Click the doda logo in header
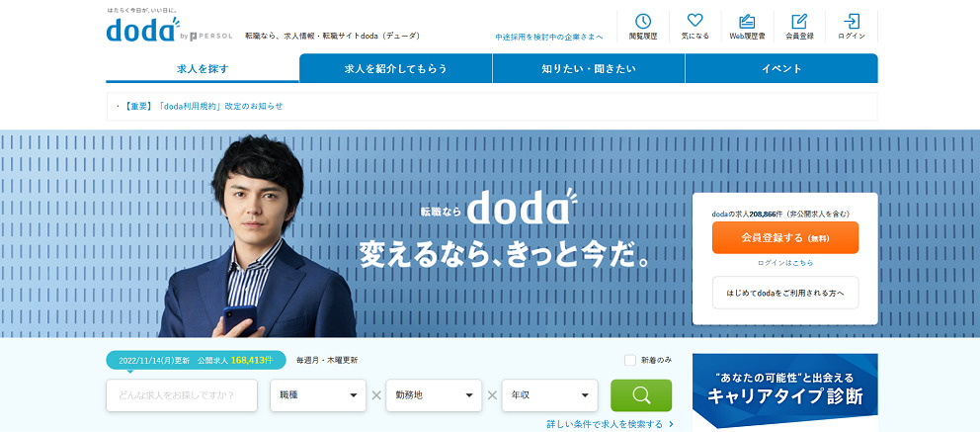The height and width of the screenshot is (432, 980). coord(143,30)
